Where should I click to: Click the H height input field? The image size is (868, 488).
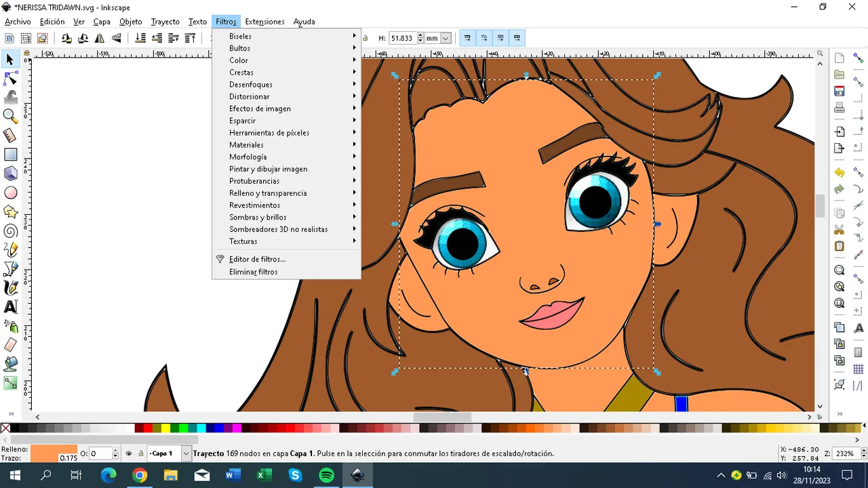pos(402,39)
